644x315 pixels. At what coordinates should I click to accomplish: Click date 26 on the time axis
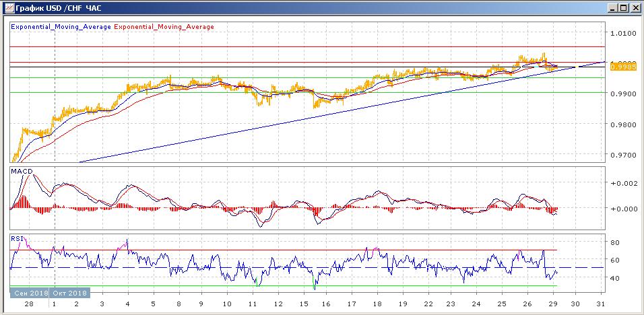527,304
